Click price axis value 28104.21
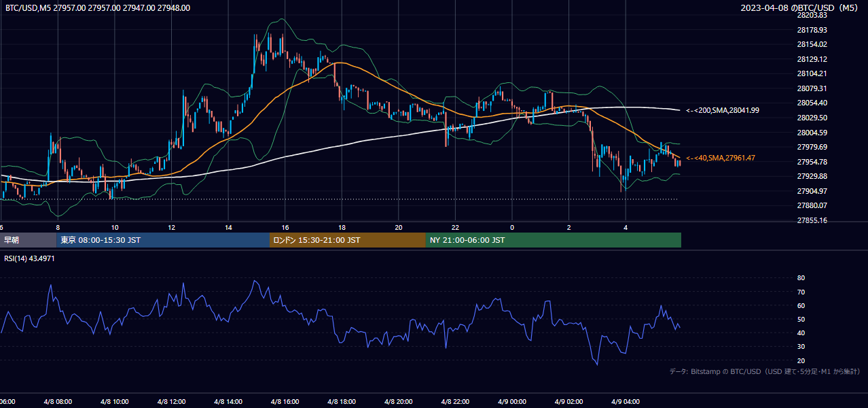 point(812,73)
